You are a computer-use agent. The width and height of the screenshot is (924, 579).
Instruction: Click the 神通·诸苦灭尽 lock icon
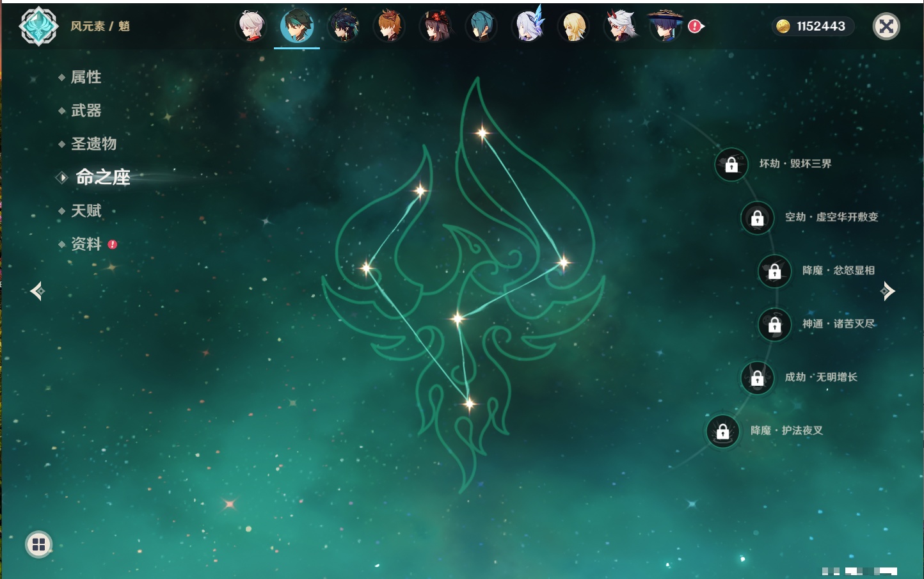[x=774, y=325]
